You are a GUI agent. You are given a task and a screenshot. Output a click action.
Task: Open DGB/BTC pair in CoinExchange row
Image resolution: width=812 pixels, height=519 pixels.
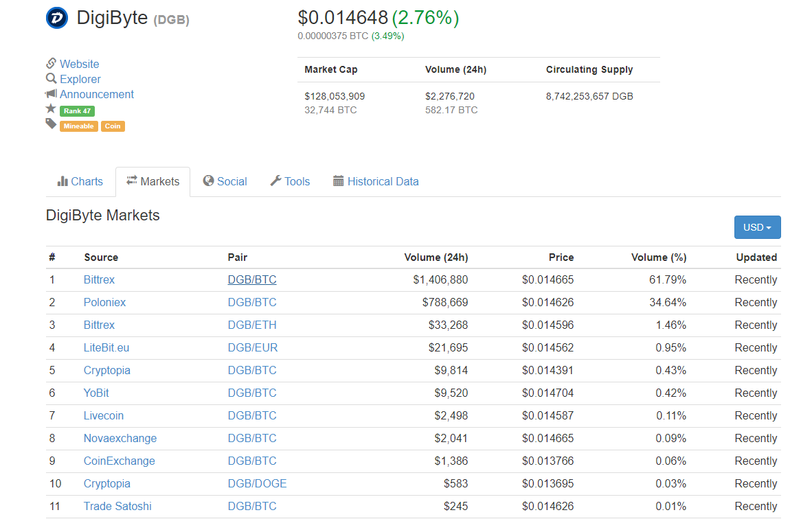[252, 461]
